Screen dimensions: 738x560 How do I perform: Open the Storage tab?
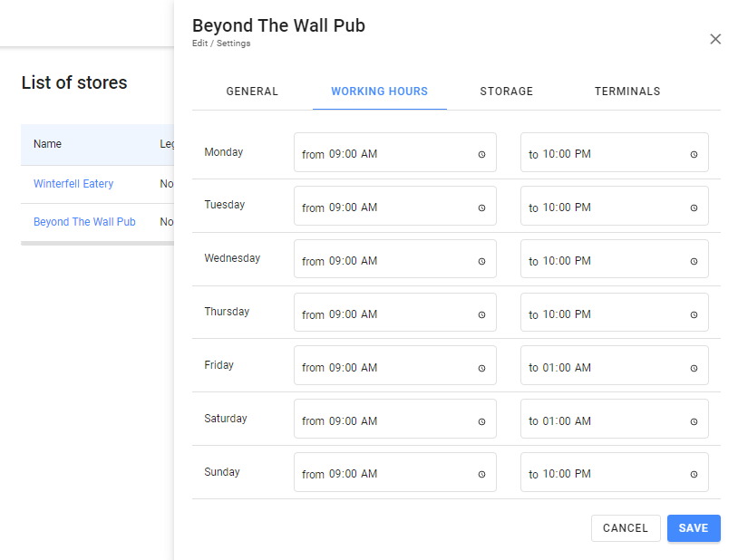[506, 92]
